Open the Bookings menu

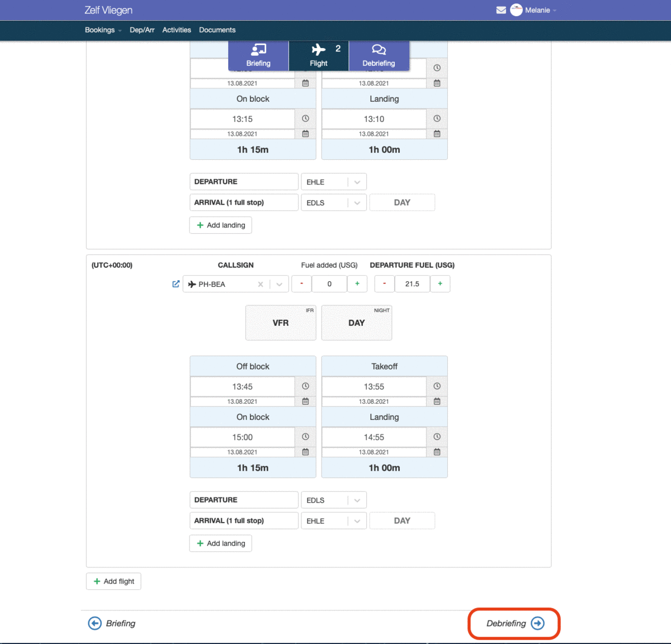[x=103, y=30]
